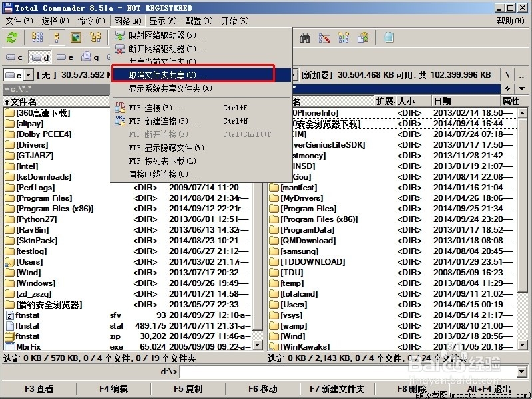Choose FTP 新建连接 (P) menu item
This screenshot has width=532, height=399.
coord(202,121)
